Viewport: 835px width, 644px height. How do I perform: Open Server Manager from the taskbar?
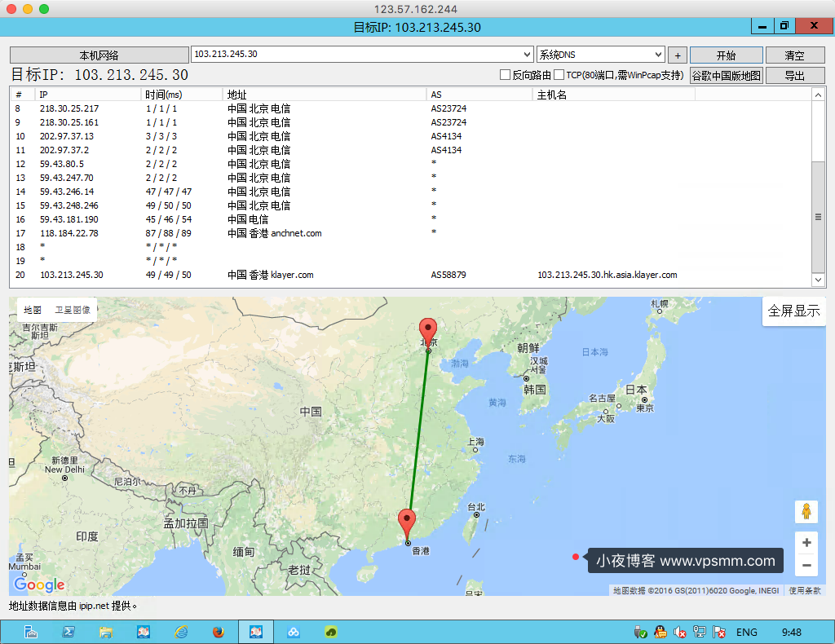click(31, 632)
